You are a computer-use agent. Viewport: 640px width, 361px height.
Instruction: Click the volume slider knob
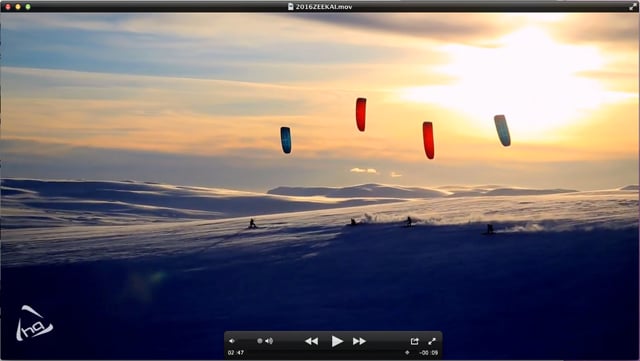[260, 341]
